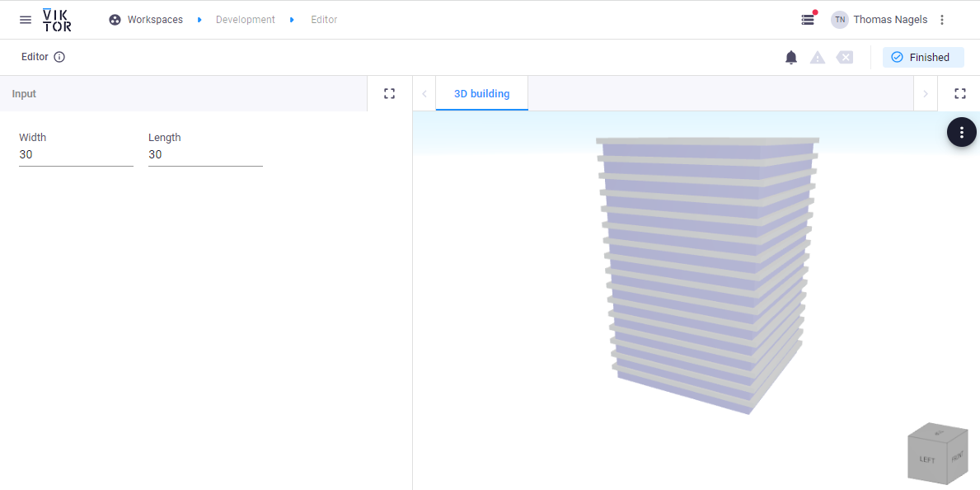The height and width of the screenshot is (490, 980).
Task: Open the 3D viewer options menu
Action: 961,132
